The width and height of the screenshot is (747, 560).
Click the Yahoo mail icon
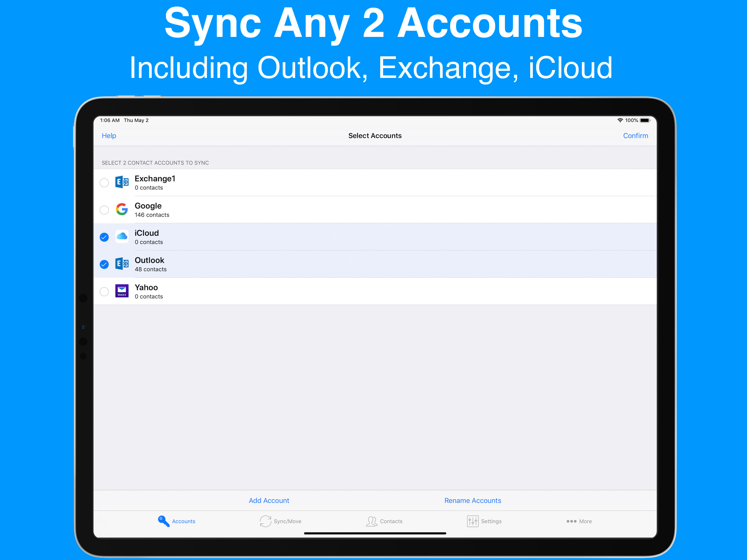[122, 291]
